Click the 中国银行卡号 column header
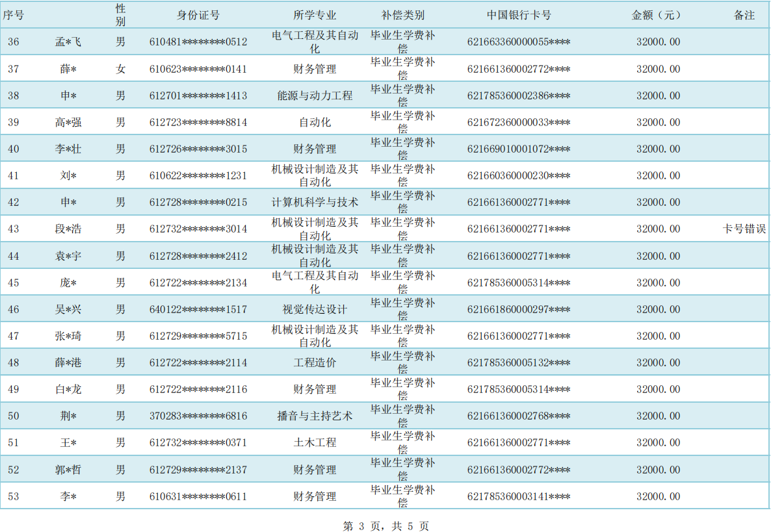The width and height of the screenshot is (771, 532). 519,15
